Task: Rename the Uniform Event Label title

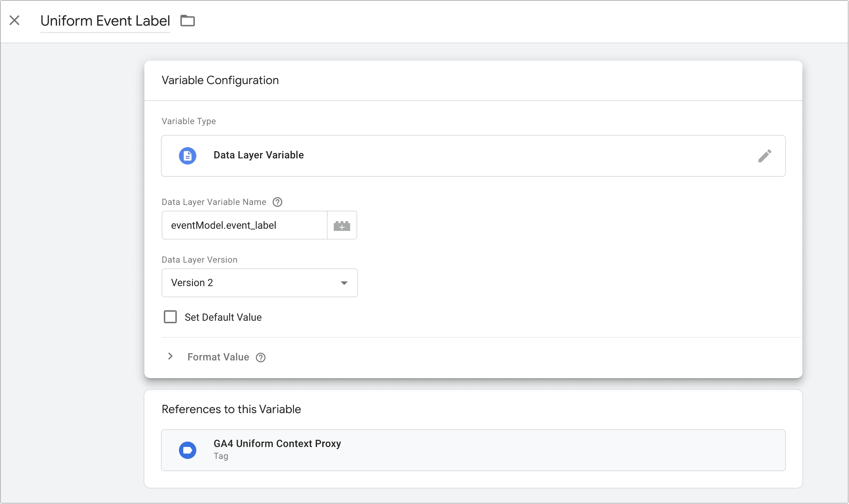Action: [x=105, y=21]
